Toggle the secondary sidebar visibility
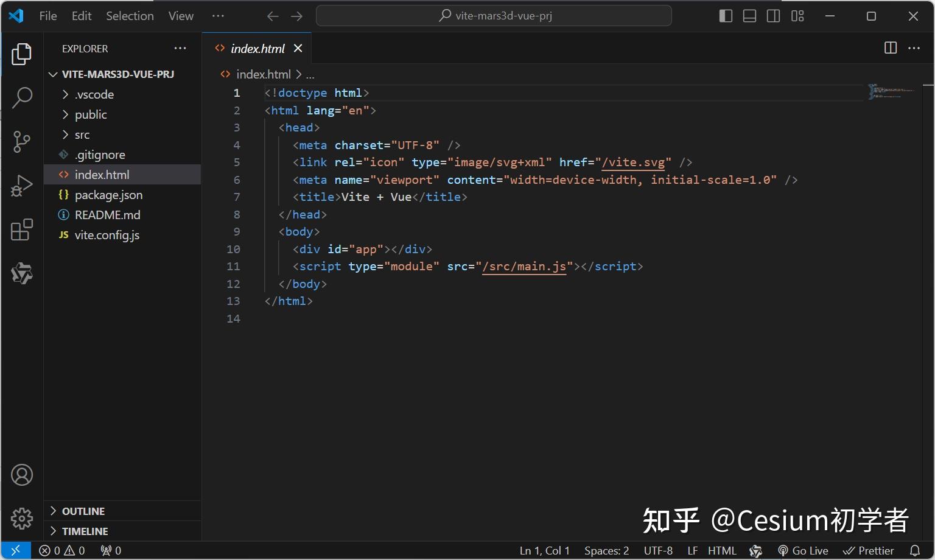 773,16
